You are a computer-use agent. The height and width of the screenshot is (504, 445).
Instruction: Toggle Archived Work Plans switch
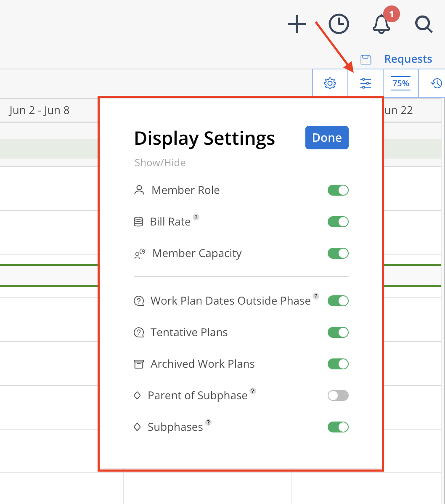(x=338, y=364)
